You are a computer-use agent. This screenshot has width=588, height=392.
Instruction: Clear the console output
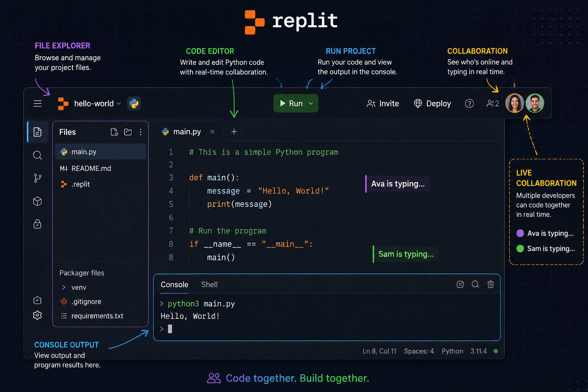click(x=460, y=284)
